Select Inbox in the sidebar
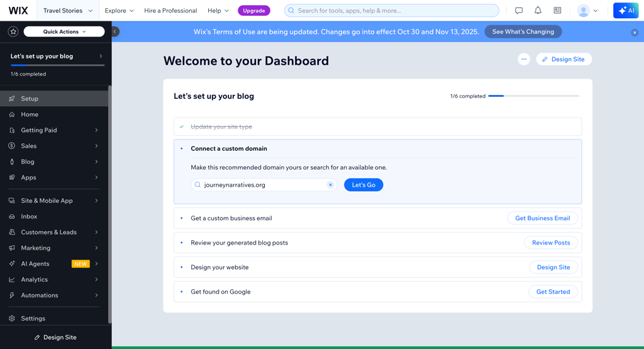The image size is (644, 349). [54, 216]
